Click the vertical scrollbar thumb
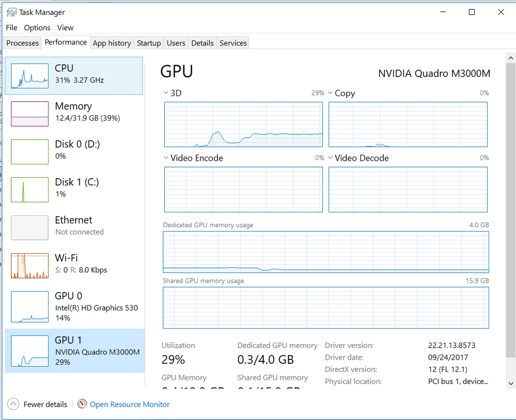This screenshot has height=420, width=516. (x=511, y=210)
